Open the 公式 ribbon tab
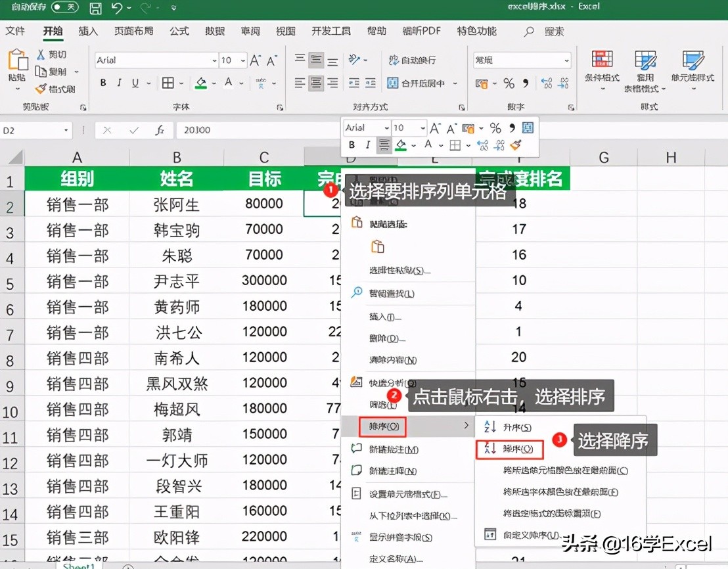 179,31
